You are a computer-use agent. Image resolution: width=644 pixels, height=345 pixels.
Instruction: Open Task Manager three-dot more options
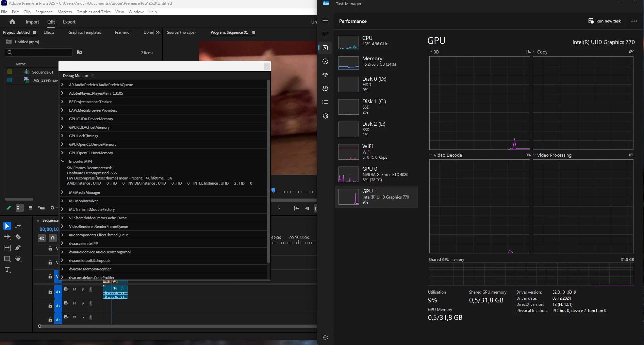[x=634, y=21]
